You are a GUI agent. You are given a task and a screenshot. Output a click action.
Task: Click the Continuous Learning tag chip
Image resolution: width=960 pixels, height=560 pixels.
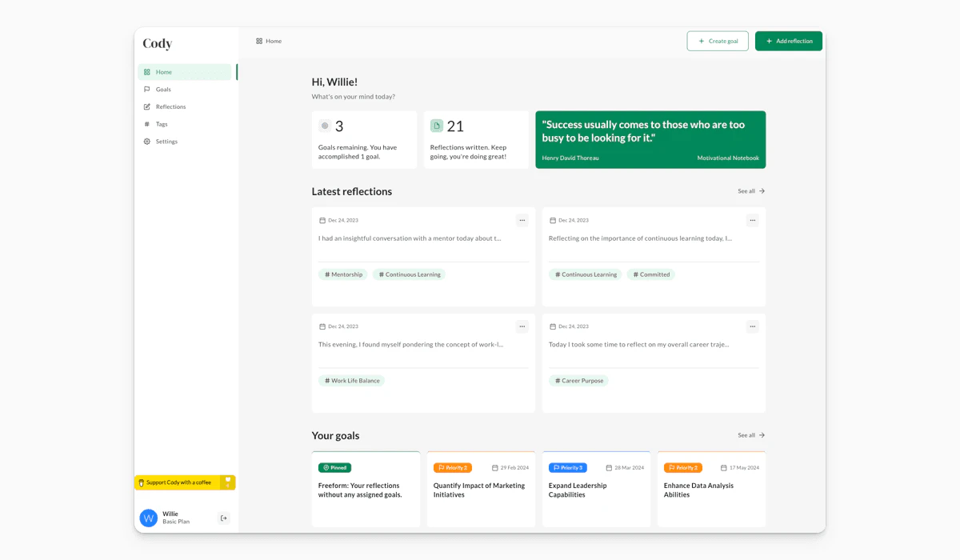[409, 274]
